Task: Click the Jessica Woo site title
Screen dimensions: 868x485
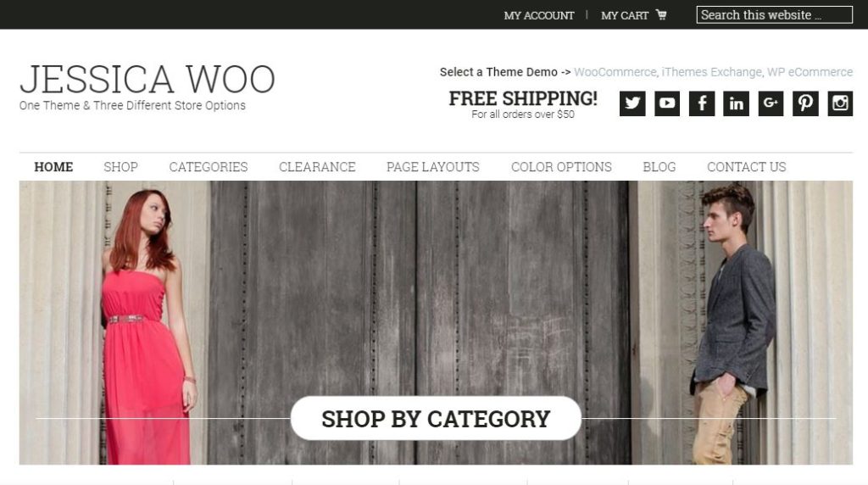Action: (147, 79)
